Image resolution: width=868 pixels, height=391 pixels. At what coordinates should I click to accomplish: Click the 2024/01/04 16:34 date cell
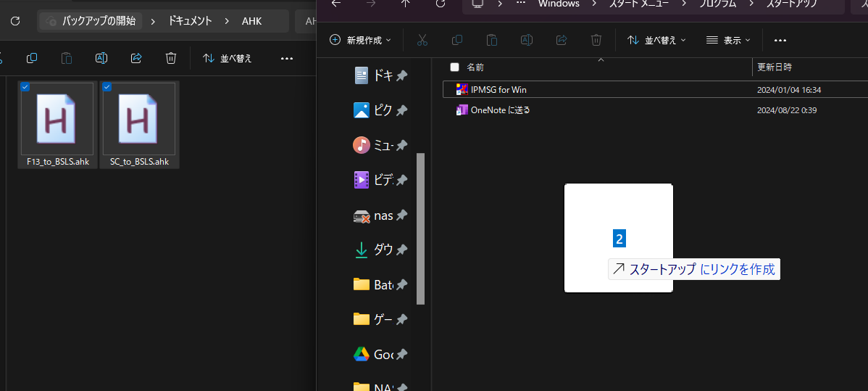[x=789, y=90]
